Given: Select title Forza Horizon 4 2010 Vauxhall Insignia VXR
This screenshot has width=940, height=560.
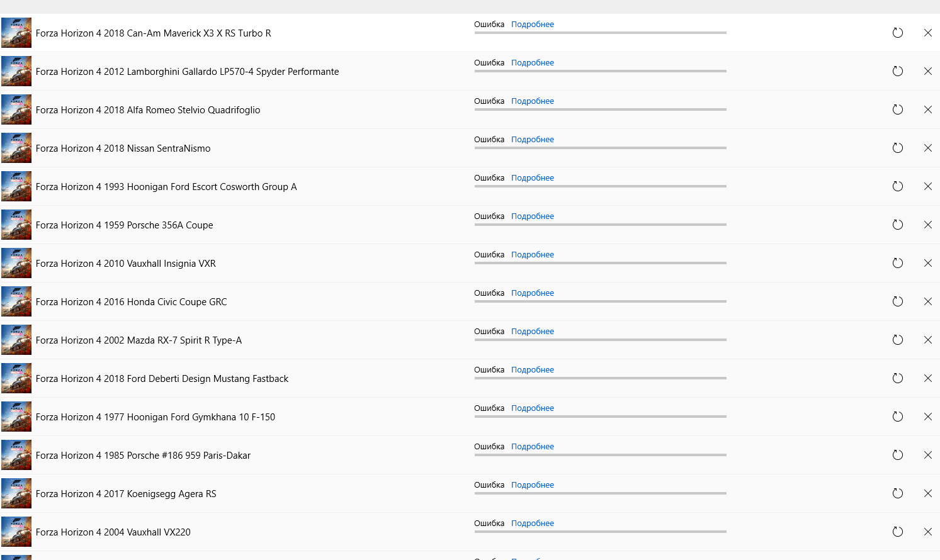Looking at the screenshot, I should (126, 264).
